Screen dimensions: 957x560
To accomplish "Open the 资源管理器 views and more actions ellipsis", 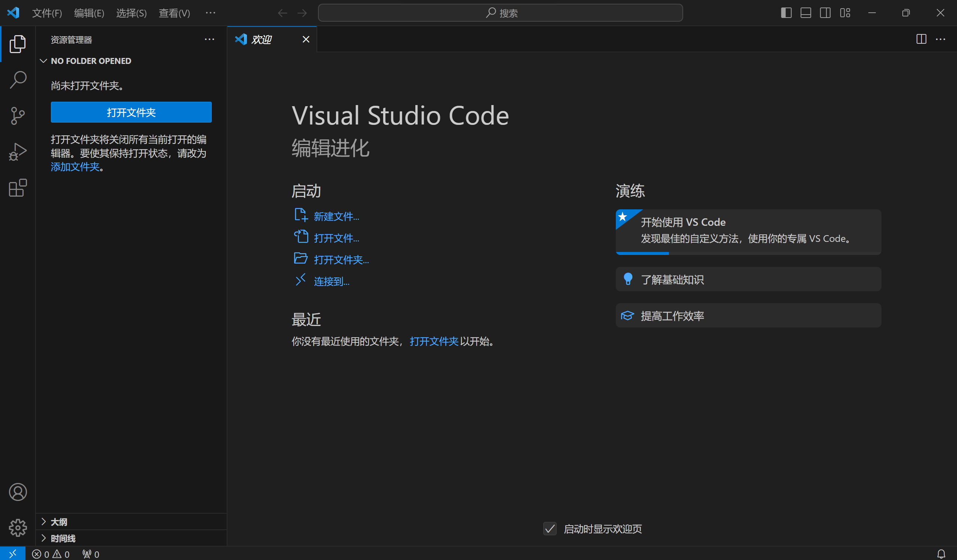I will pos(209,40).
